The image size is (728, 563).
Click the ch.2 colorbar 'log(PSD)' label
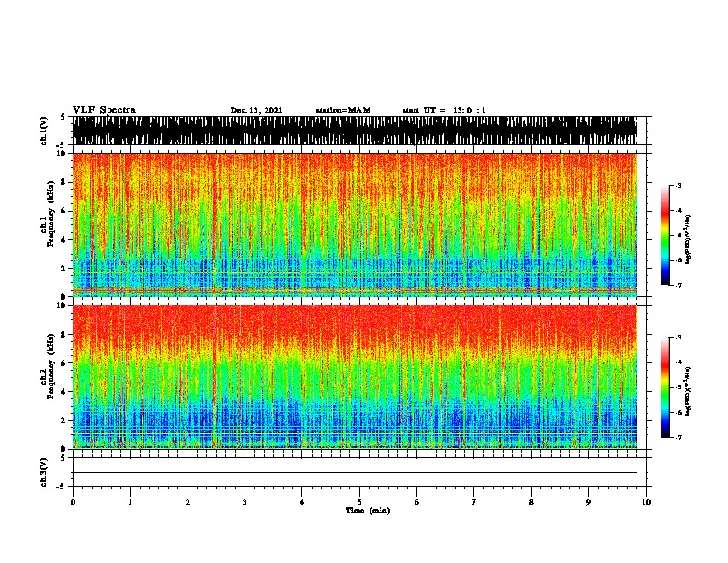pyautogui.click(x=688, y=391)
